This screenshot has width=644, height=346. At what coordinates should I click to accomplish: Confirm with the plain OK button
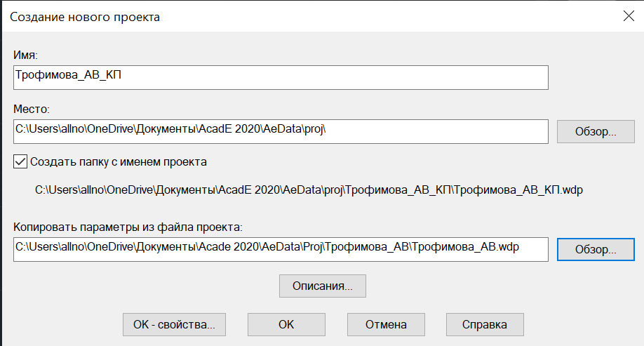[286, 325]
